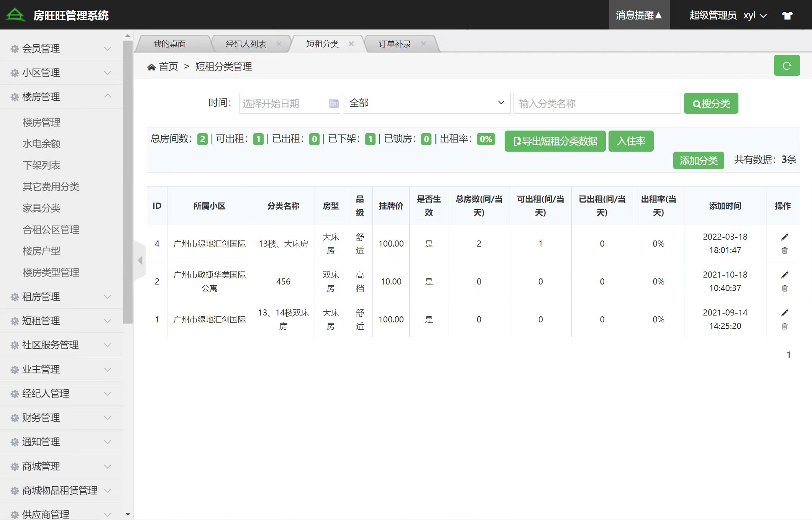
Task: Open the date picker calendar icon
Action: coord(334,103)
